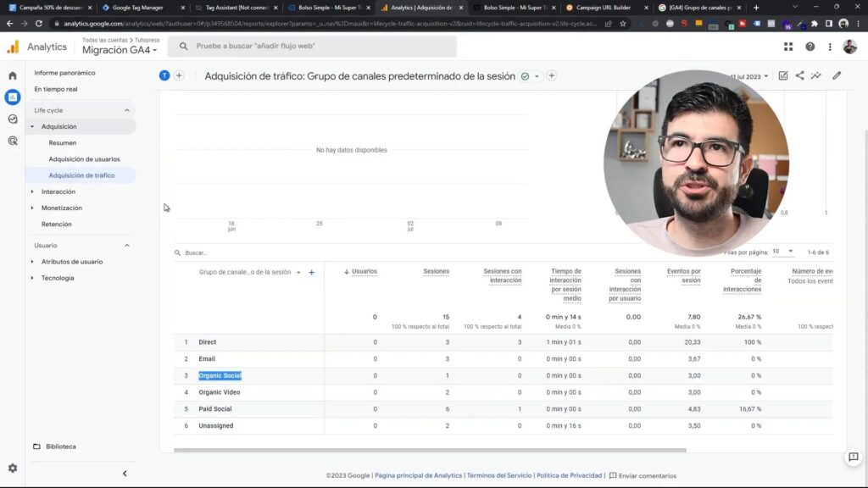868x488 pixels.
Task: Click Enviar comentarios link
Action: point(643,476)
